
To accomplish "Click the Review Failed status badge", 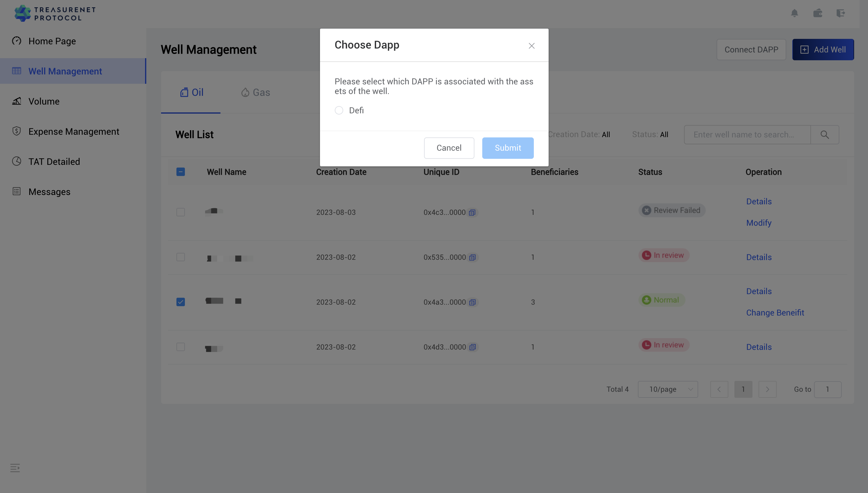I will pos(672,210).
